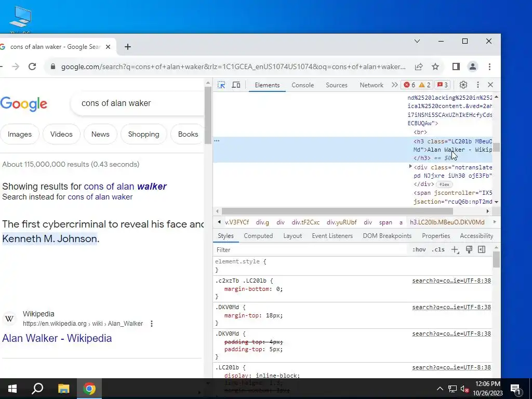The height and width of the screenshot is (399, 532).
Task: Select div.yuRUbf in the breadcrumb
Action: (342, 222)
